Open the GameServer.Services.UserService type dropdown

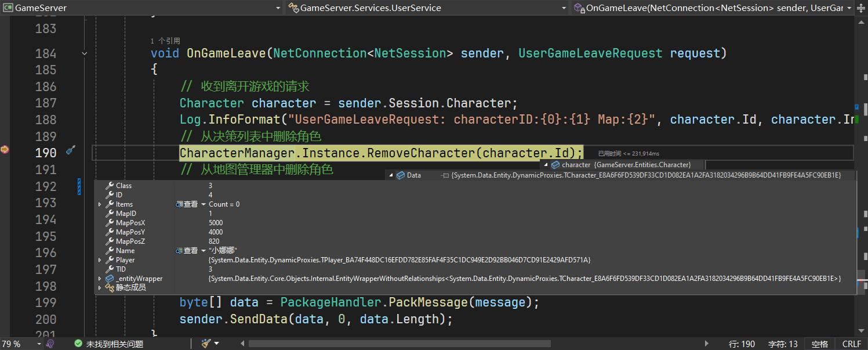coord(564,8)
